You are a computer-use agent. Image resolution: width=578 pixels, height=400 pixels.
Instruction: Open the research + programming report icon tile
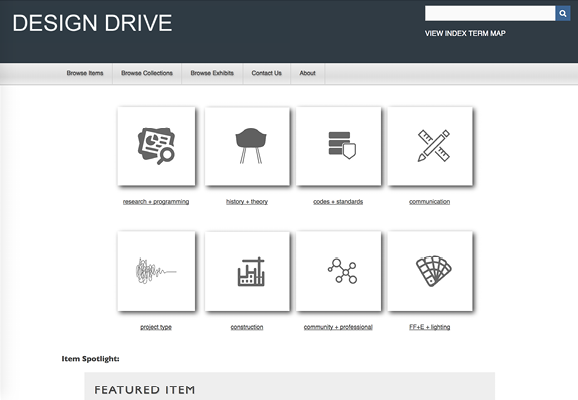coord(156,146)
